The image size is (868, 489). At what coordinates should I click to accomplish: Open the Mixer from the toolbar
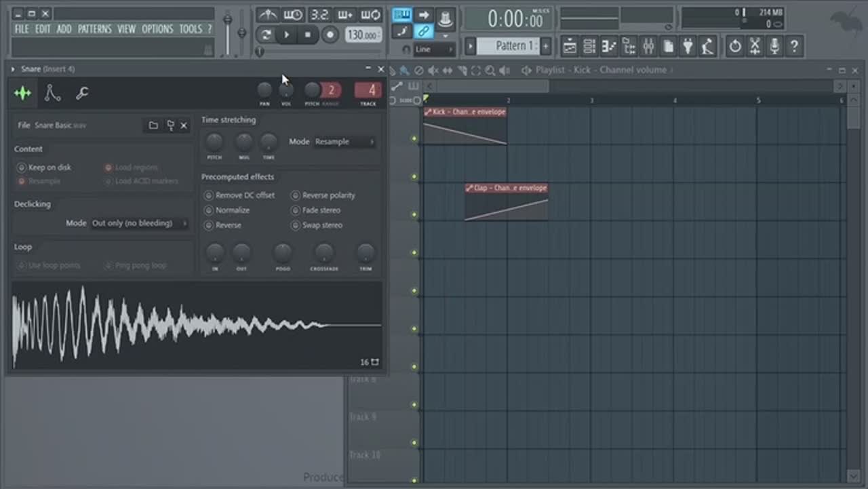click(648, 47)
